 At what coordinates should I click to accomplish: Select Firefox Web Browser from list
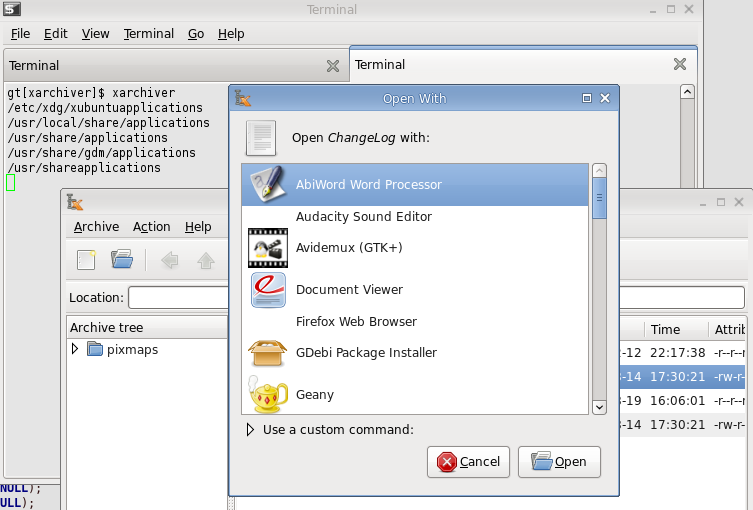(356, 322)
